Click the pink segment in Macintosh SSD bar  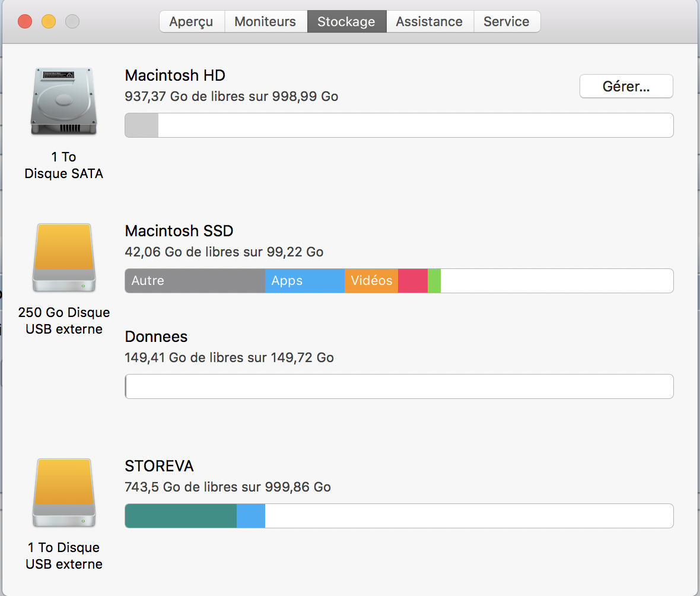(x=412, y=281)
